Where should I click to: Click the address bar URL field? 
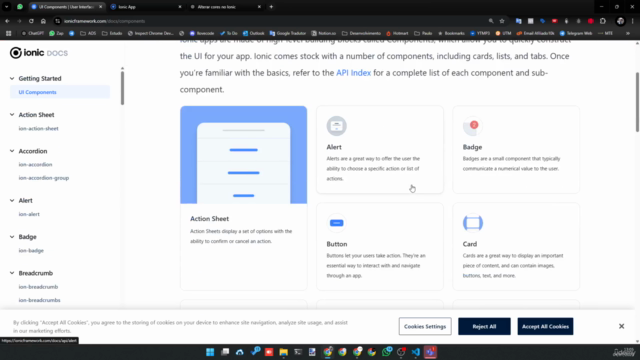269,21
